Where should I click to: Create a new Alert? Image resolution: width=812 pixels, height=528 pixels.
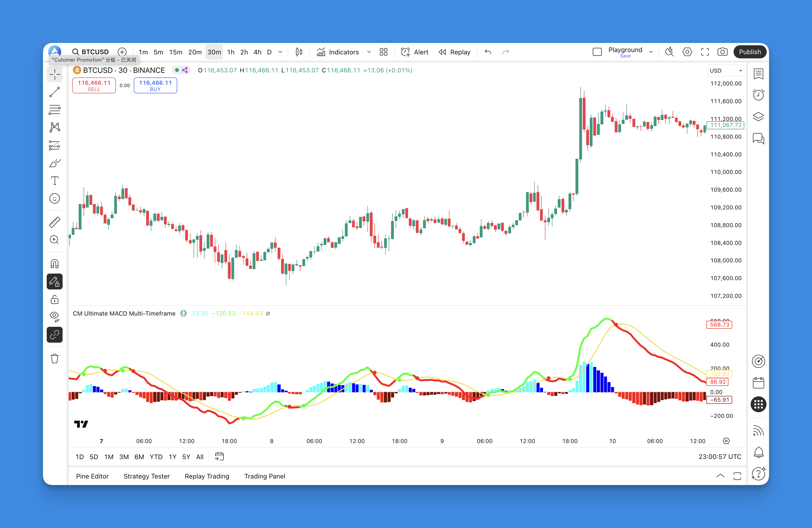click(415, 52)
